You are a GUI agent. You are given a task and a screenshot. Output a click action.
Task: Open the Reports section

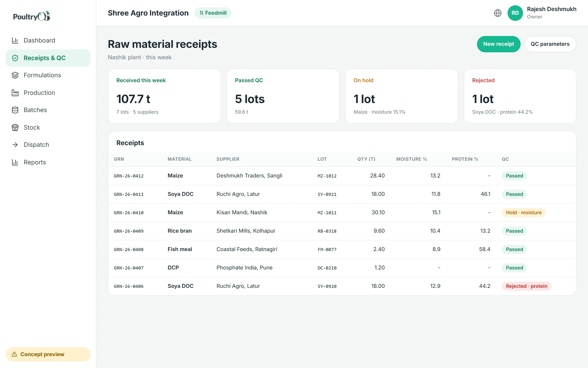[48, 162]
